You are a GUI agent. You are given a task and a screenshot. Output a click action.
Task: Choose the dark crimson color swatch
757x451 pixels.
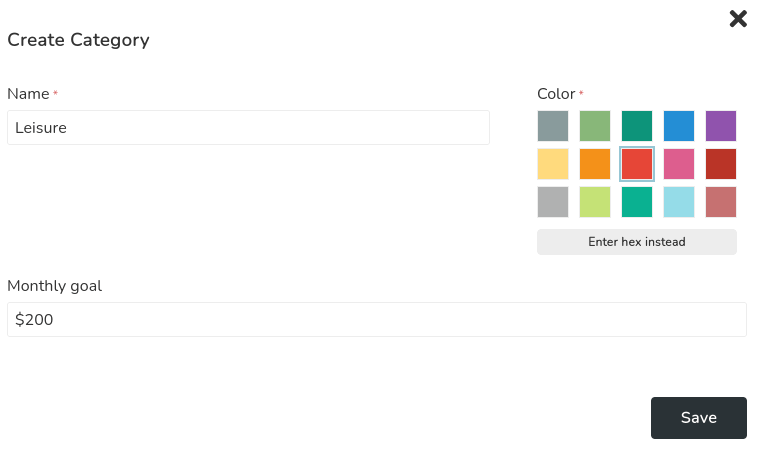point(721,164)
